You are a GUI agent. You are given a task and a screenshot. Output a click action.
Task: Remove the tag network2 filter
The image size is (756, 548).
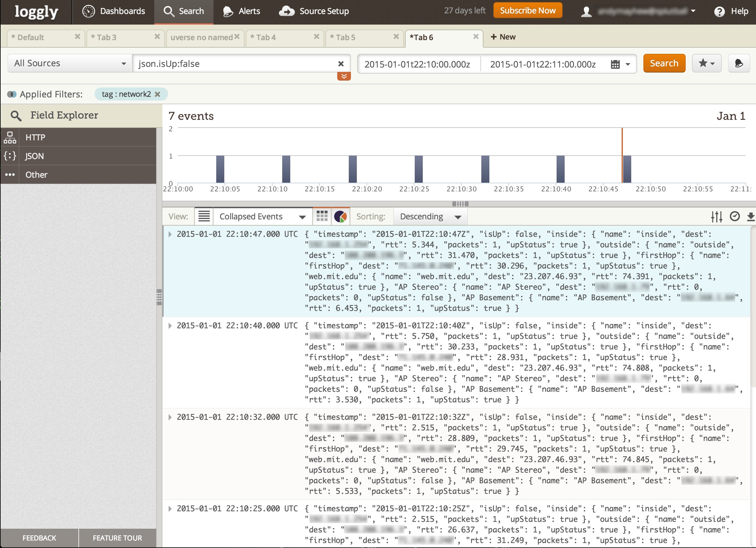click(158, 94)
